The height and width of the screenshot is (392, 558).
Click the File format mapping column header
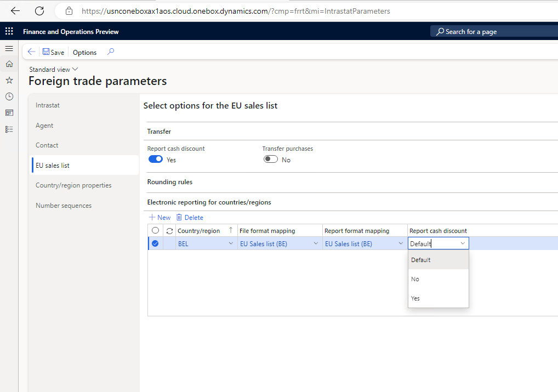point(267,231)
